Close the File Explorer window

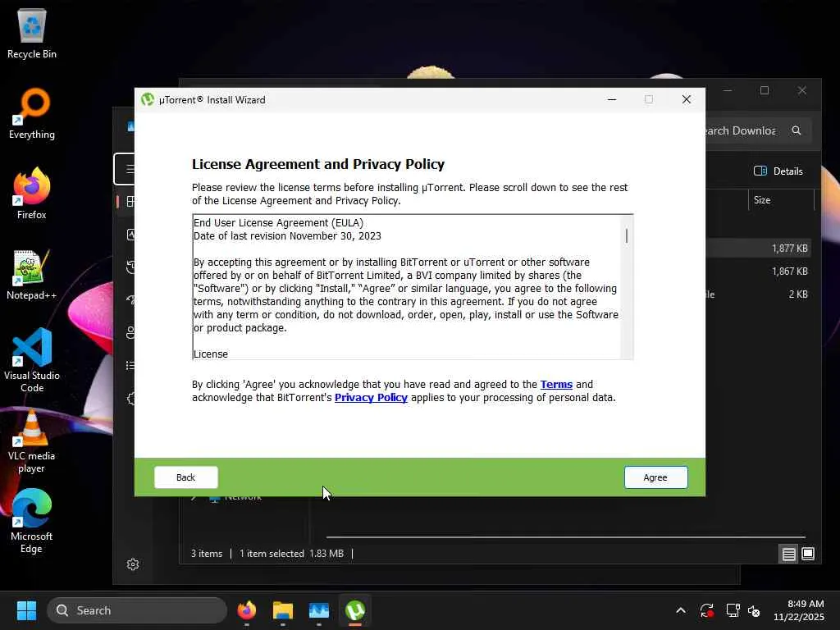[802, 90]
